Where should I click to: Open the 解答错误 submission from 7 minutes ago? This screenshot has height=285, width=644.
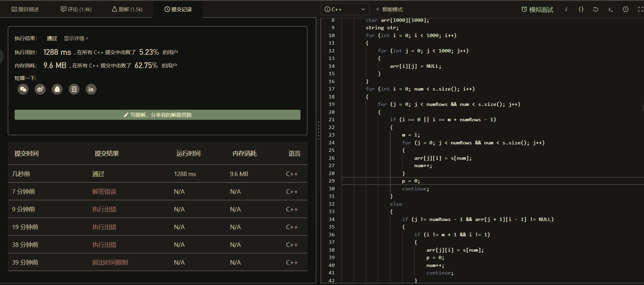tap(104, 192)
